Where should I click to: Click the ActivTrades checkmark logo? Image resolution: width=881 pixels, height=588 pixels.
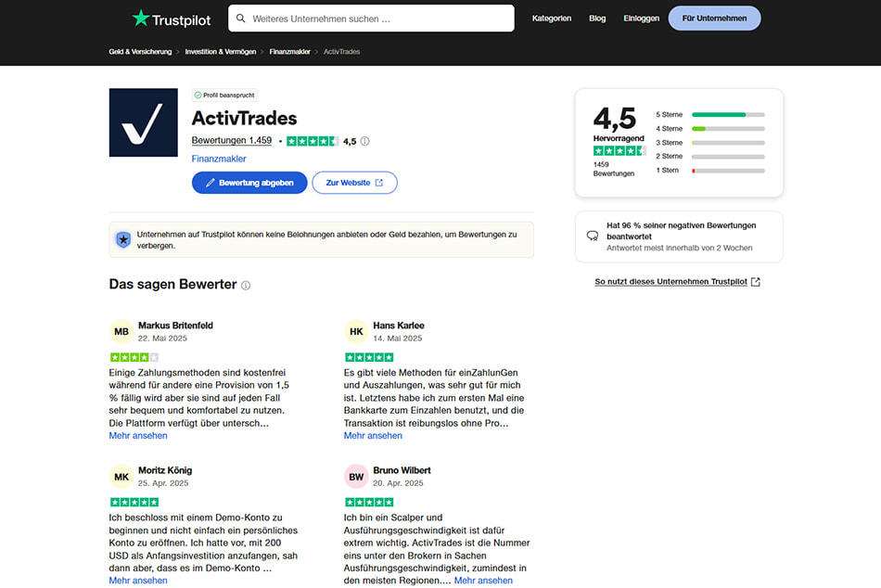pos(143,122)
